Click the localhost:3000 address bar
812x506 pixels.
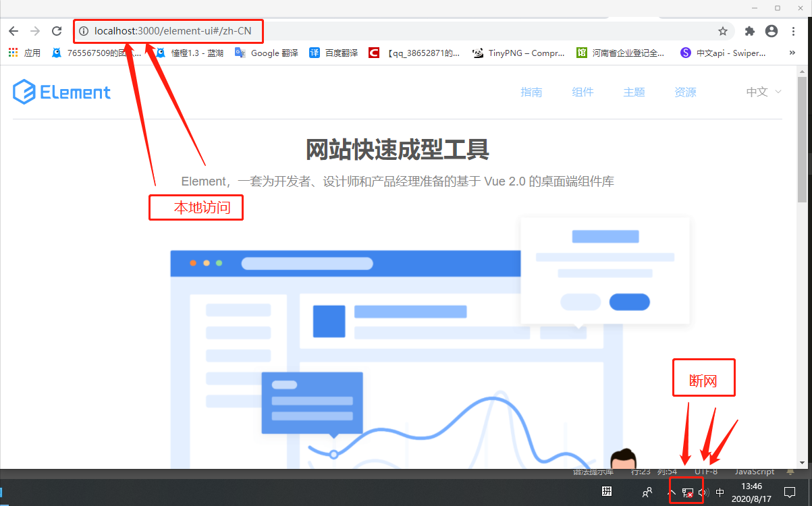(x=405, y=31)
